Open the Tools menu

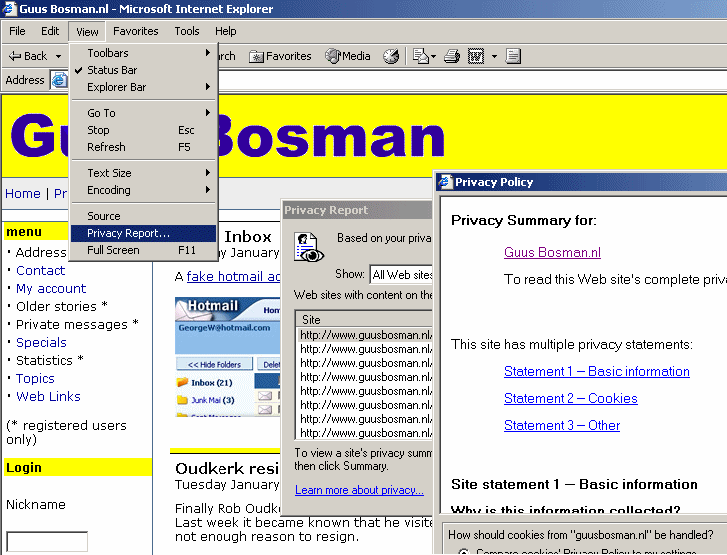pyautogui.click(x=186, y=31)
